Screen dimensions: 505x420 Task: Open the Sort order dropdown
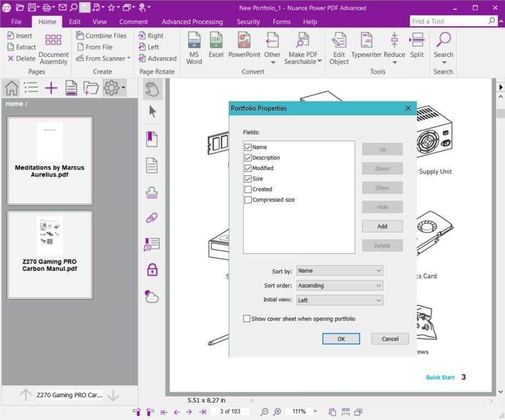click(339, 285)
